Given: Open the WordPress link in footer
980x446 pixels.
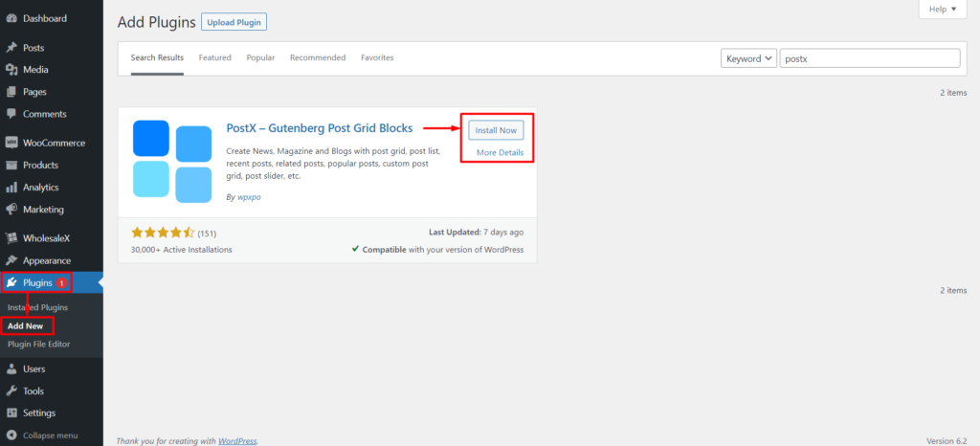Looking at the screenshot, I should (x=237, y=441).
